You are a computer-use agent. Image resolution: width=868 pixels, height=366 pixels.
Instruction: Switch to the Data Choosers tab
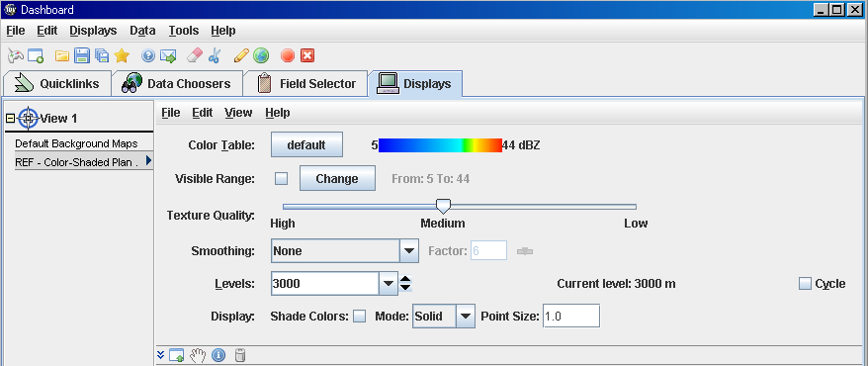point(177,84)
